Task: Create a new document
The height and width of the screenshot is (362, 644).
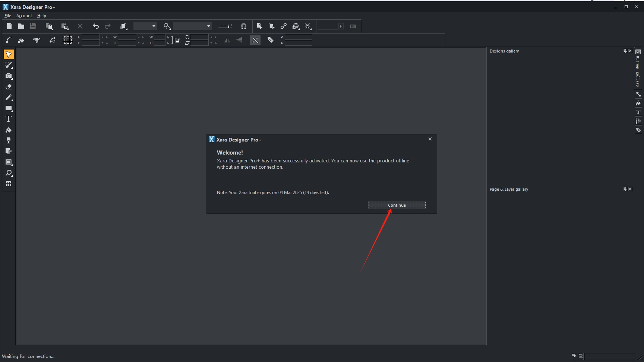Action: tap(9, 26)
